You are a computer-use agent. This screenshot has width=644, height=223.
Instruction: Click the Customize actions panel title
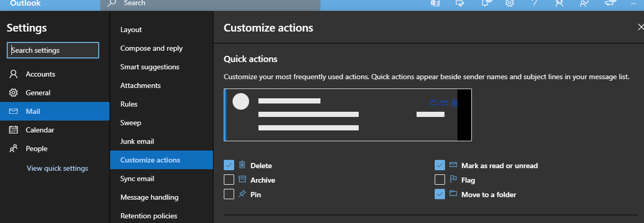coord(268,28)
